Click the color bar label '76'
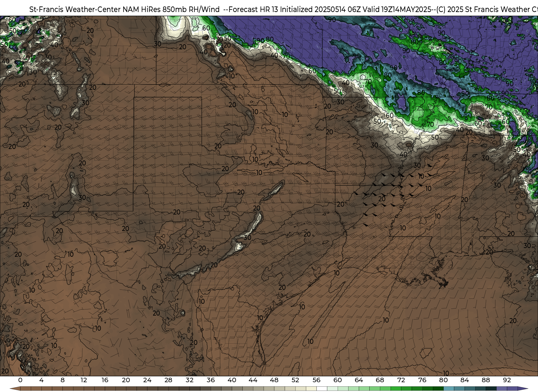The height and width of the screenshot is (392, 538). tap(422, 380)
